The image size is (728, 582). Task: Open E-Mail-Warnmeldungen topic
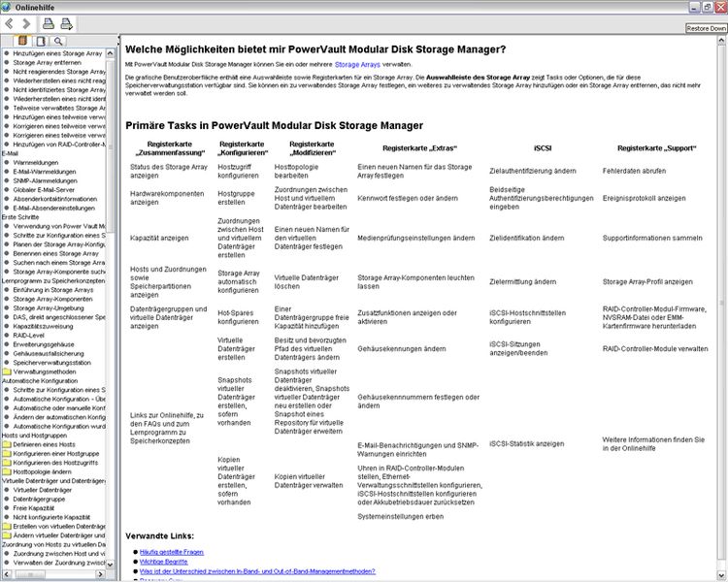(44, 172)
